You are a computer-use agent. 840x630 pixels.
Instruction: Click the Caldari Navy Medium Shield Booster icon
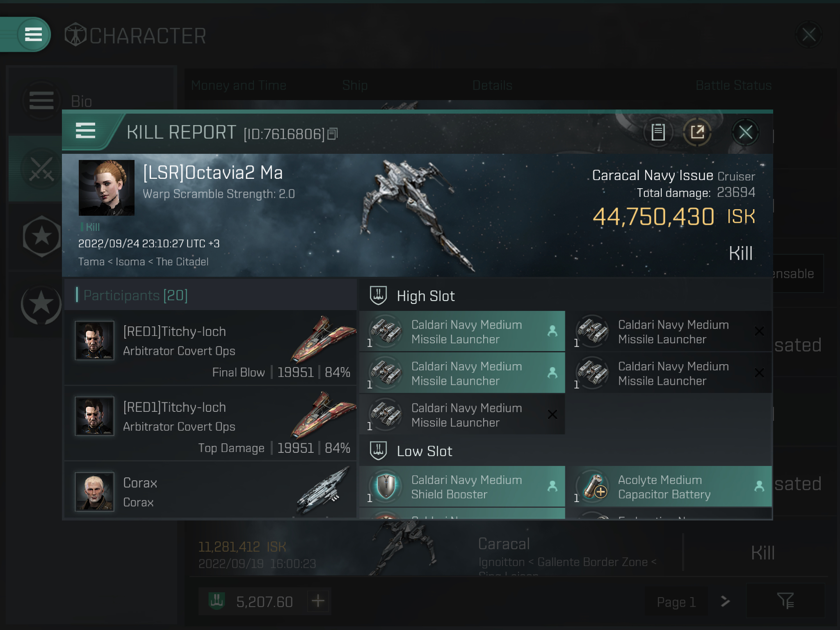(386, 486)
